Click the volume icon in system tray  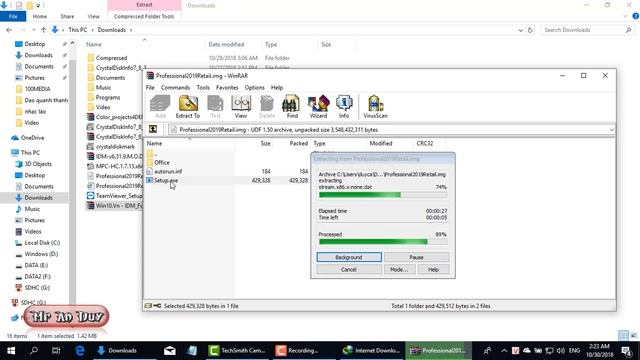[x=561, y=351]
